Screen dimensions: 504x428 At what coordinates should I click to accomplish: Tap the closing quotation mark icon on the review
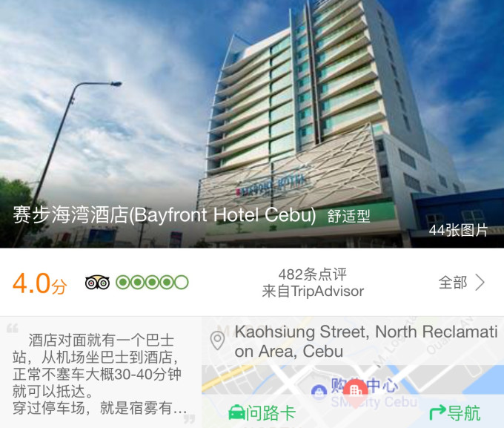click(189, 419)
